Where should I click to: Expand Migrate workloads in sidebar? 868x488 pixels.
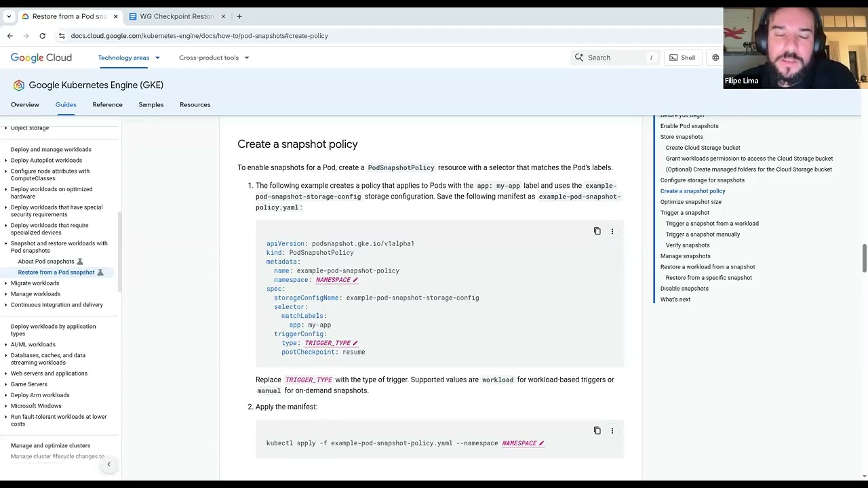tap(6, 283)
